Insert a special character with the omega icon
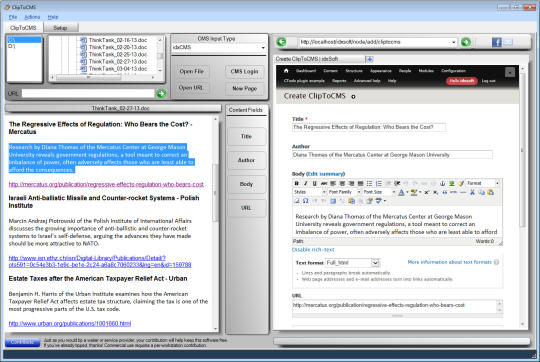Viewport: 540px width, 362px height. (305, 201)
